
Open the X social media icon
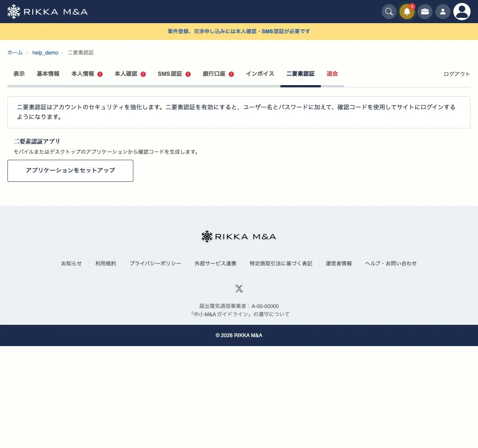(x=239, y=288)
